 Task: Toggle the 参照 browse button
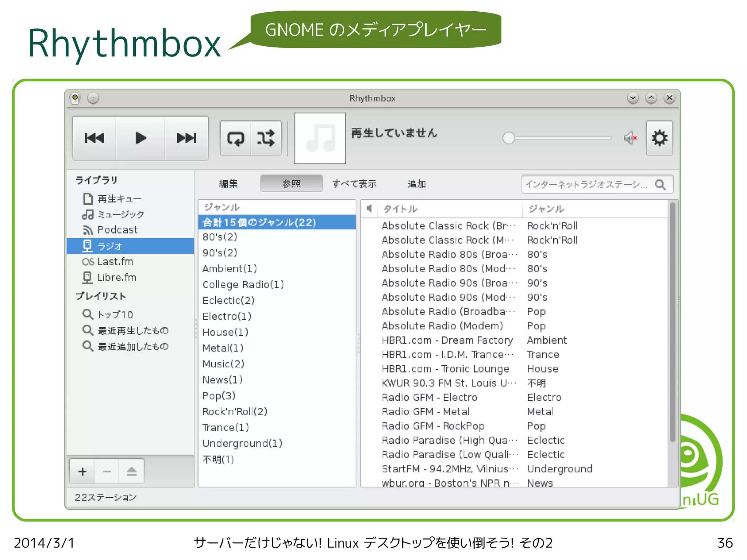(x=291, y=184)
